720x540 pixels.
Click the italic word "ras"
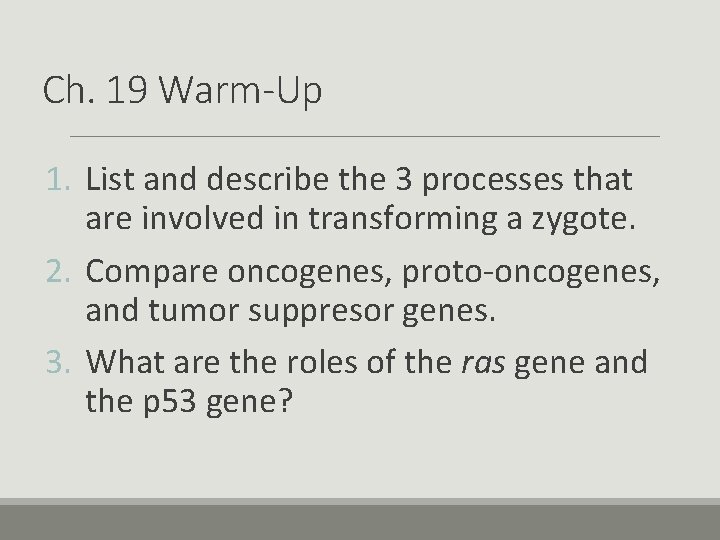pos(483,363)
